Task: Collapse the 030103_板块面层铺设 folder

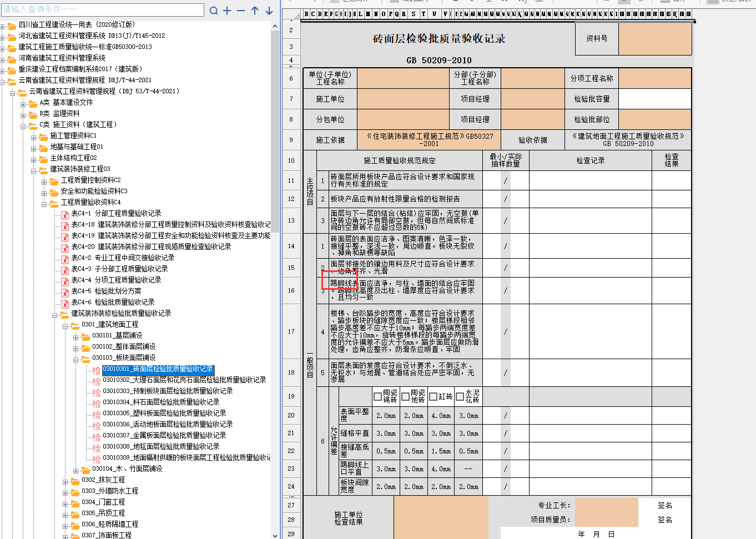Action: [76, 359]
